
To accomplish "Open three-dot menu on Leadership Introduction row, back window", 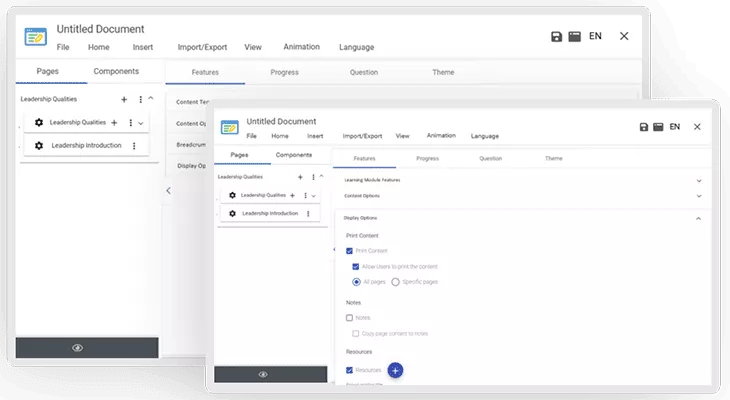I will tap(134, 146).
